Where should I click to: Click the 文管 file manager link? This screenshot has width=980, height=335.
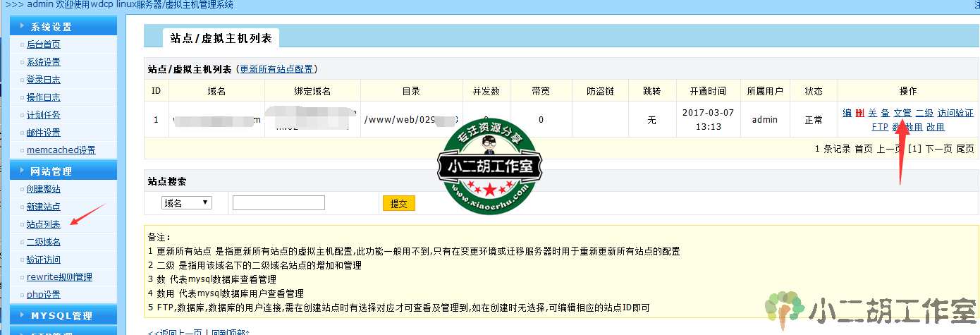pyautogui.click(x=902, y=113)
